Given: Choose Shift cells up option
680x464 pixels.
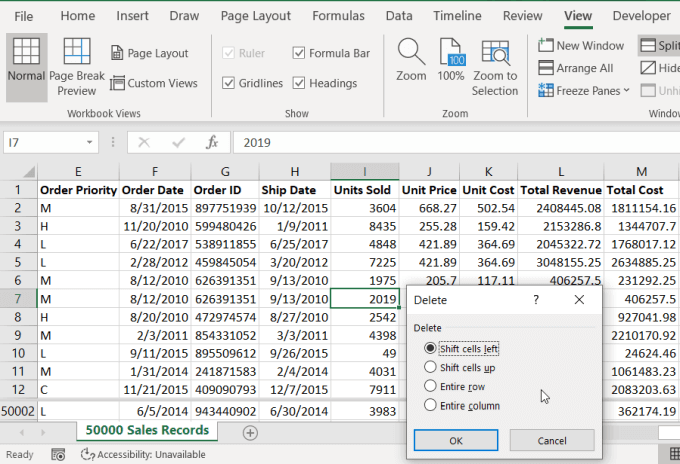Looking at the screenshot, I should click(431, 367).
